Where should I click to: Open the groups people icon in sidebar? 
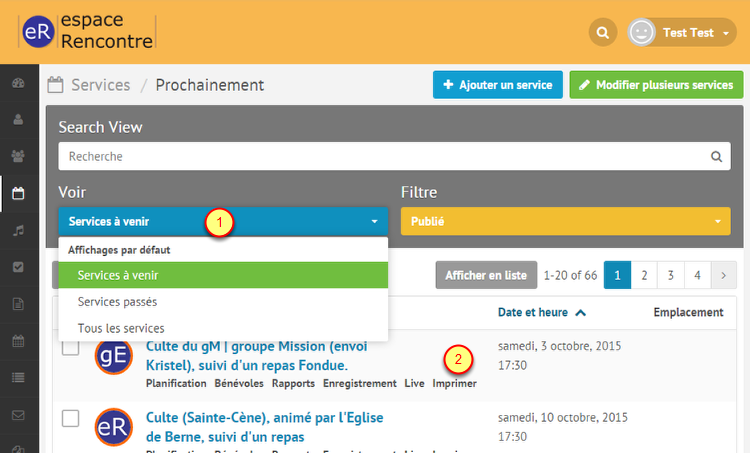coord(18,156)
